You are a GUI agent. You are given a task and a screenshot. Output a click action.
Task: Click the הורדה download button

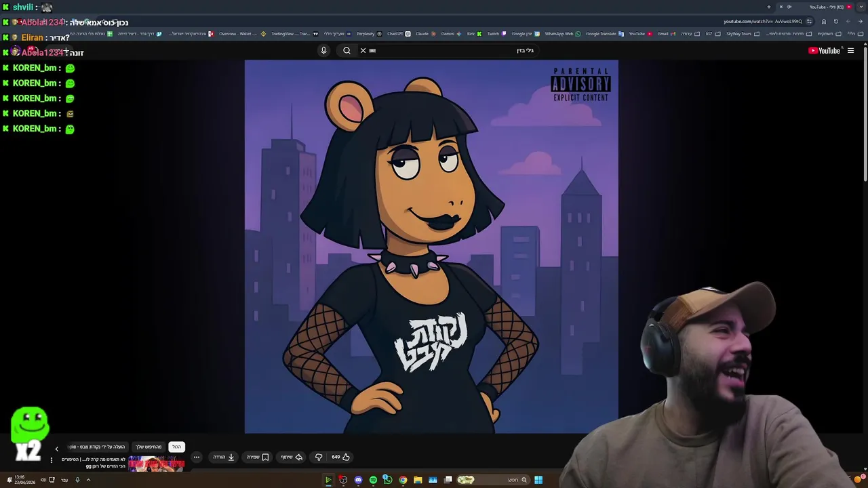coord(223,457)
